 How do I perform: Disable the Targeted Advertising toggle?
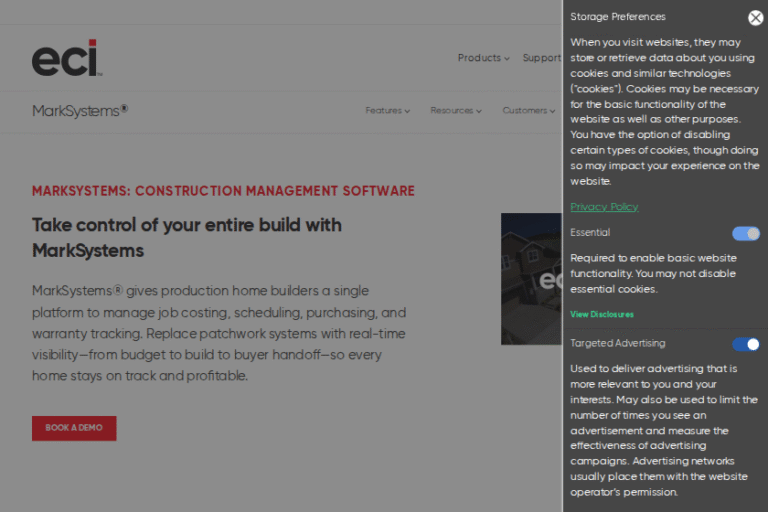[745, 344]
